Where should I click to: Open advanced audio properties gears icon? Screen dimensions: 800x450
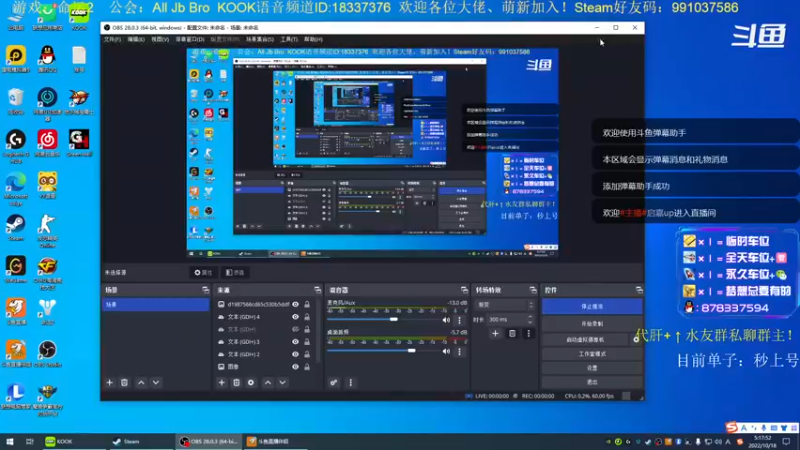tap(334, 382)
